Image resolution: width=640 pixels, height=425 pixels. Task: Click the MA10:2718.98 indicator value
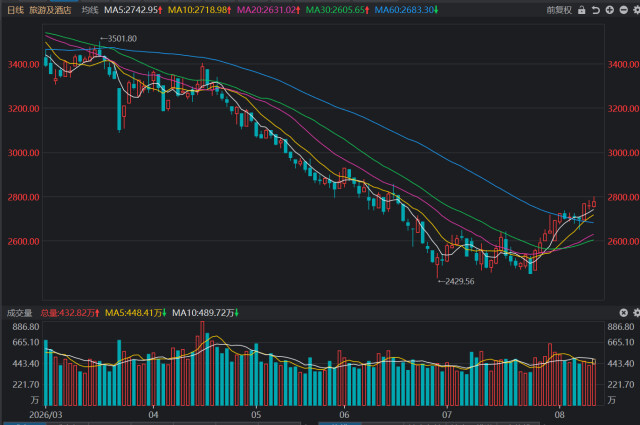click(200, 10)
